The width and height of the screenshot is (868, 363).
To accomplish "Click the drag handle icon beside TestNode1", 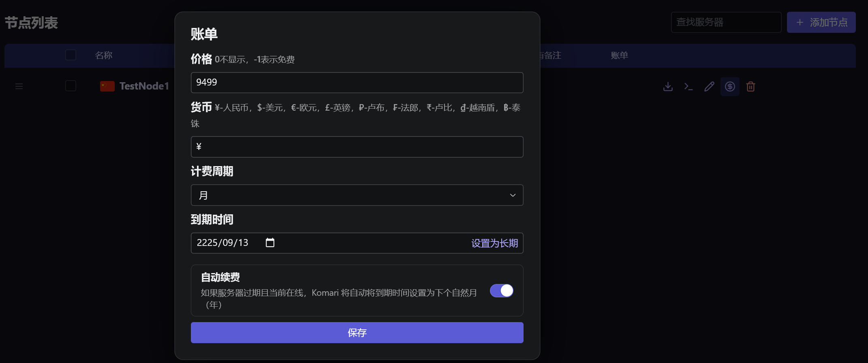I will tap(19, 86).
